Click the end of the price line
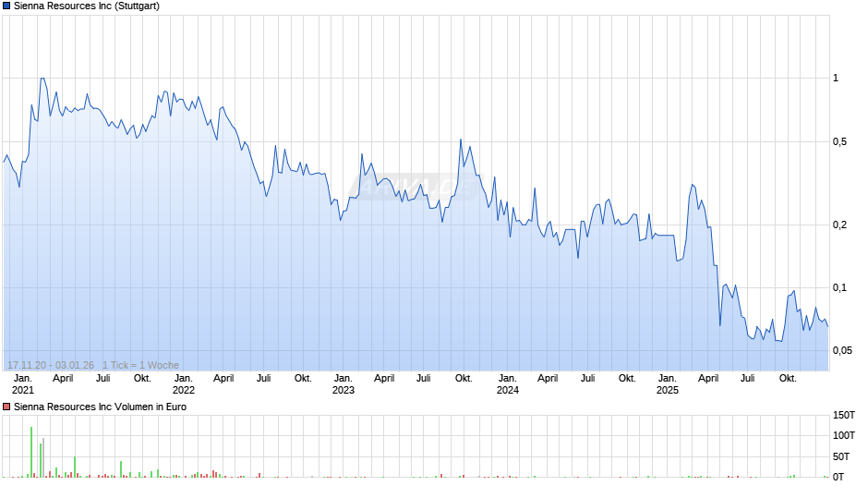Screen dimensions: 868x486 (x=827, y=326)
